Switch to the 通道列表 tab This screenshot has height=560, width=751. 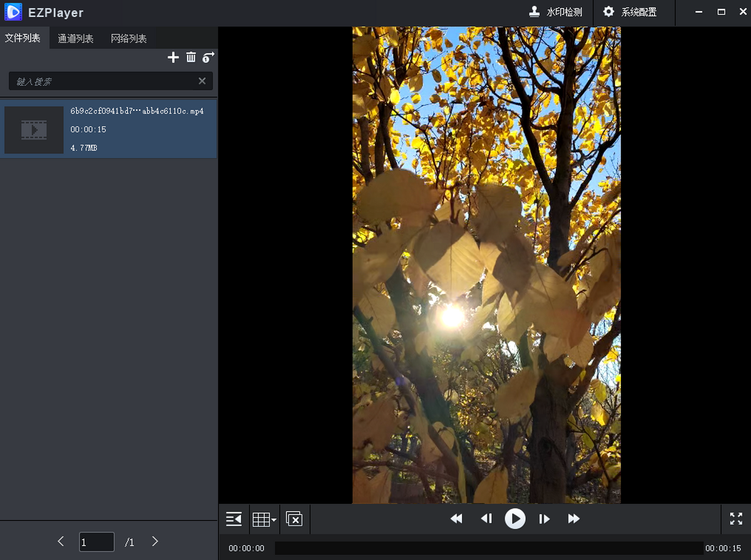pos(76,39)
